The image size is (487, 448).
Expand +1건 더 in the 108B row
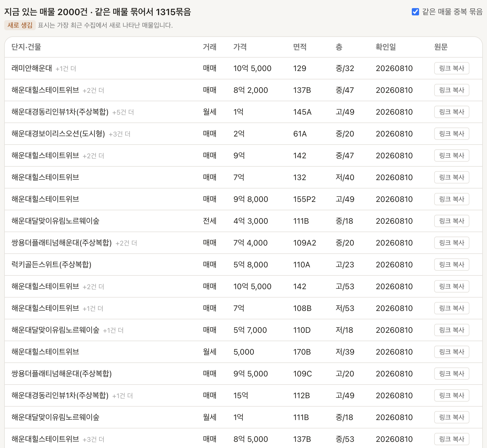(x=93, y=309)
